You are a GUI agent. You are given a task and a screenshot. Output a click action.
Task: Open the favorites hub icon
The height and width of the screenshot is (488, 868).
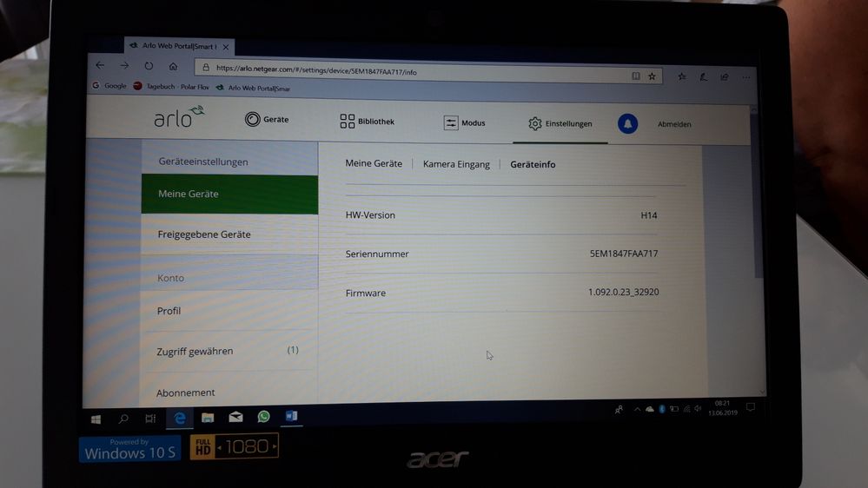pos(682,76)
